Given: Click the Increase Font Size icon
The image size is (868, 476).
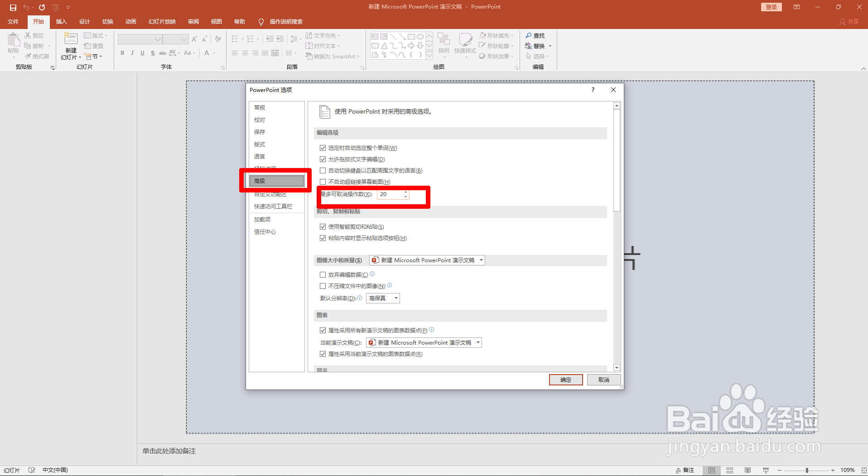Looking at the screenshot, I should [x=194, y=39].
